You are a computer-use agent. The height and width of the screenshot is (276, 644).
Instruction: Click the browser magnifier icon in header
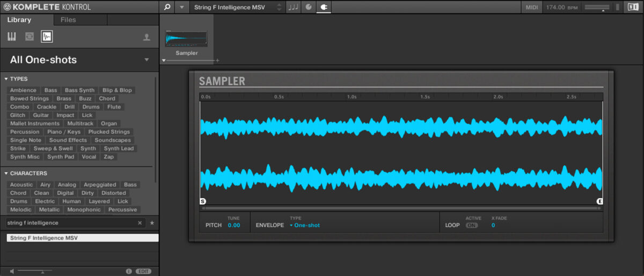pyautogui.click(x=167, y=7)
